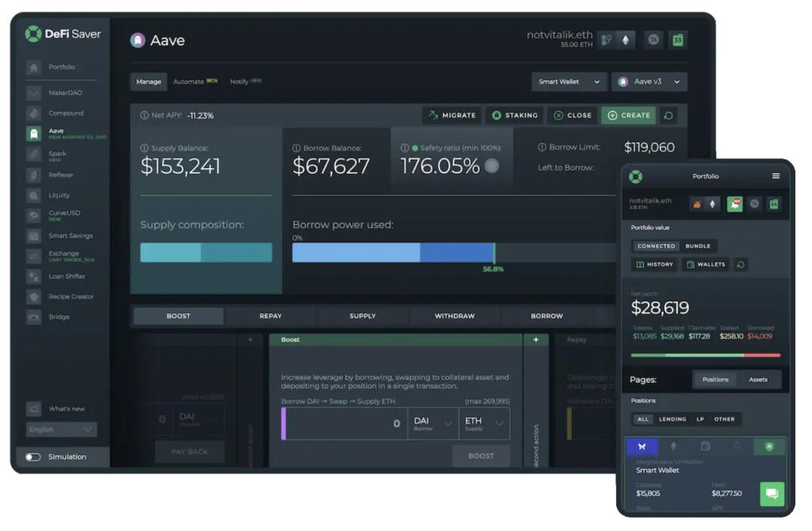Screen dimensions: 812x531
Task: Open the Spark protocol page
Action: [47, 155]
